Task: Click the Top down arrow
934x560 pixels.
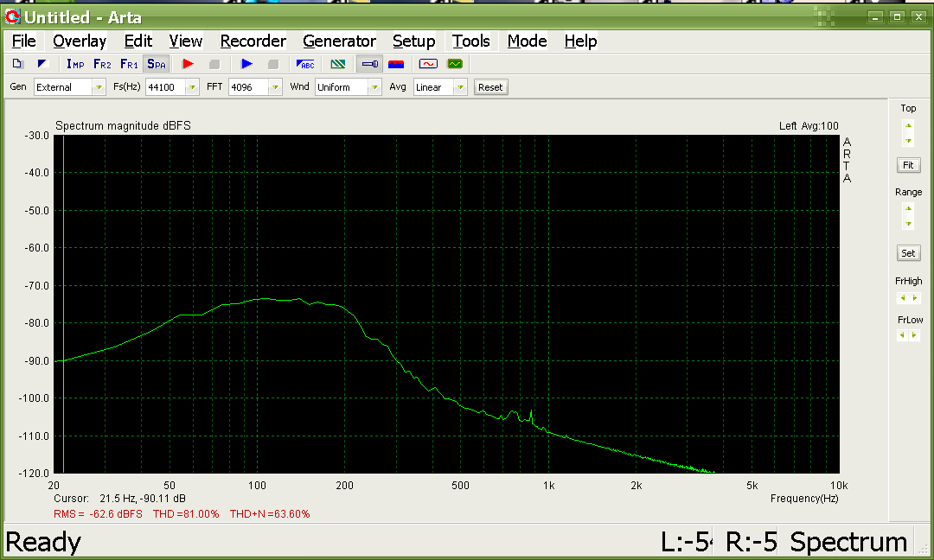Action: (x=908, y=141)
